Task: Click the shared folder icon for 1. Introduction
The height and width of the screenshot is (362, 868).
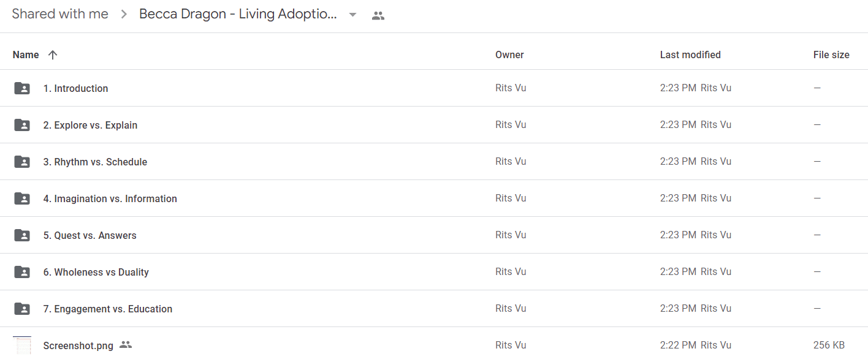Action: pyautogui.click(x=22, y=88)
